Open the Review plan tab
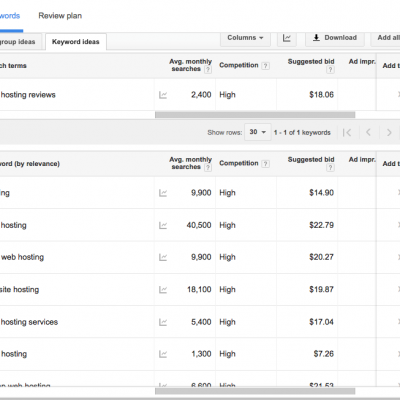The width and height of the screenshot is (400, 400). [x=60, y=16]
